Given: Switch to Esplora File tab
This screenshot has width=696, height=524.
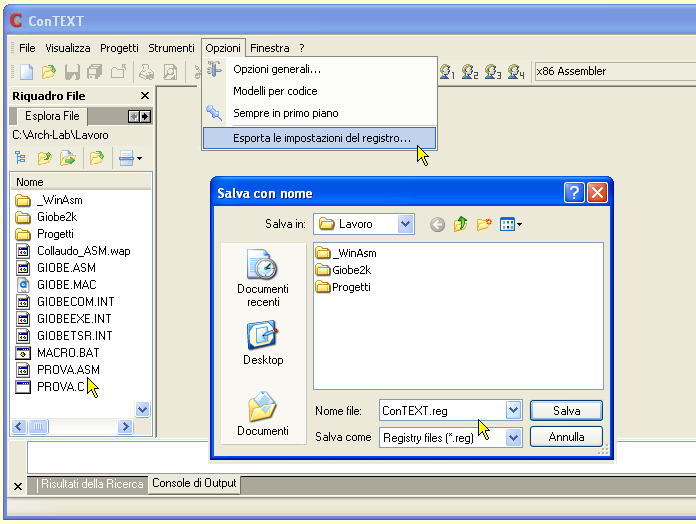Looking at the screenshot, I should click(52, 116).
